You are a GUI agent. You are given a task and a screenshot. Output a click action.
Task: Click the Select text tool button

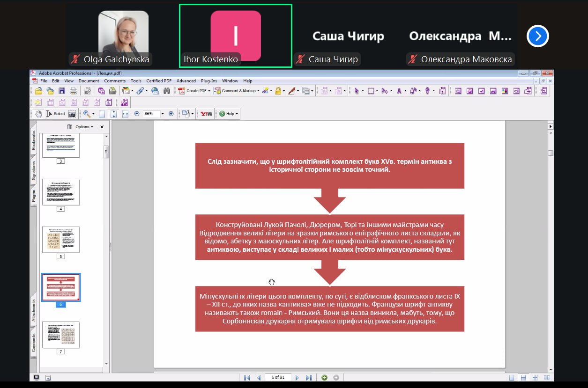[56, 114]
